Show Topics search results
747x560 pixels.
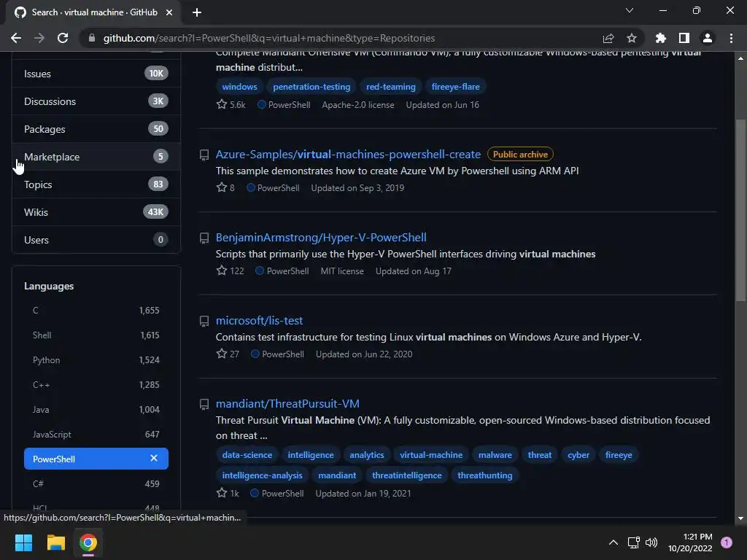click(x=96, y=184)
